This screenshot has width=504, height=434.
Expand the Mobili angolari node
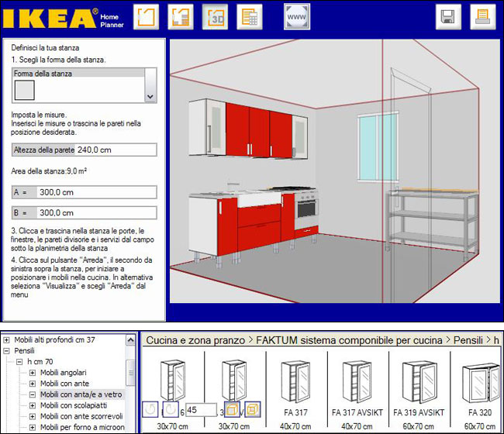(x=33, y=373)
